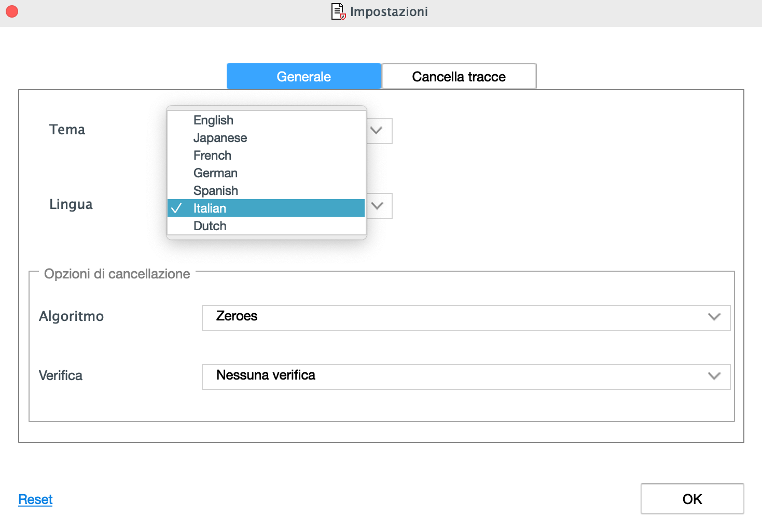
Task: Switch to the Generale tab
Action: pyautogui.click(x=304, y=76)
